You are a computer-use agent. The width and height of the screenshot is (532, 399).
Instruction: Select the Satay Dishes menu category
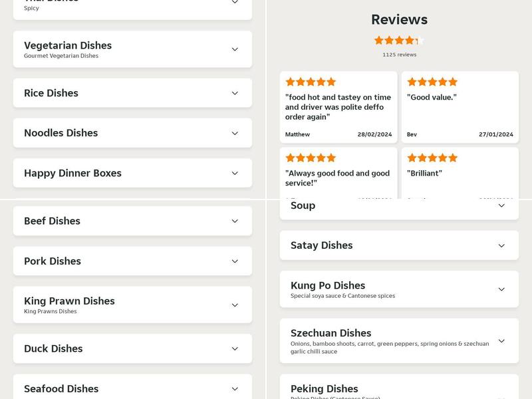click(x=399, y=245)
